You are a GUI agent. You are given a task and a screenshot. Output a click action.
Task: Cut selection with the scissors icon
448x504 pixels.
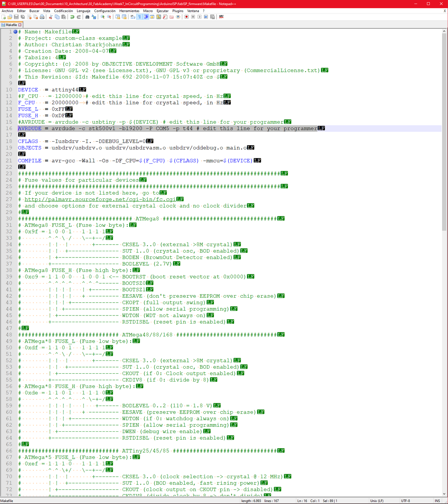[x=50, y=17]
